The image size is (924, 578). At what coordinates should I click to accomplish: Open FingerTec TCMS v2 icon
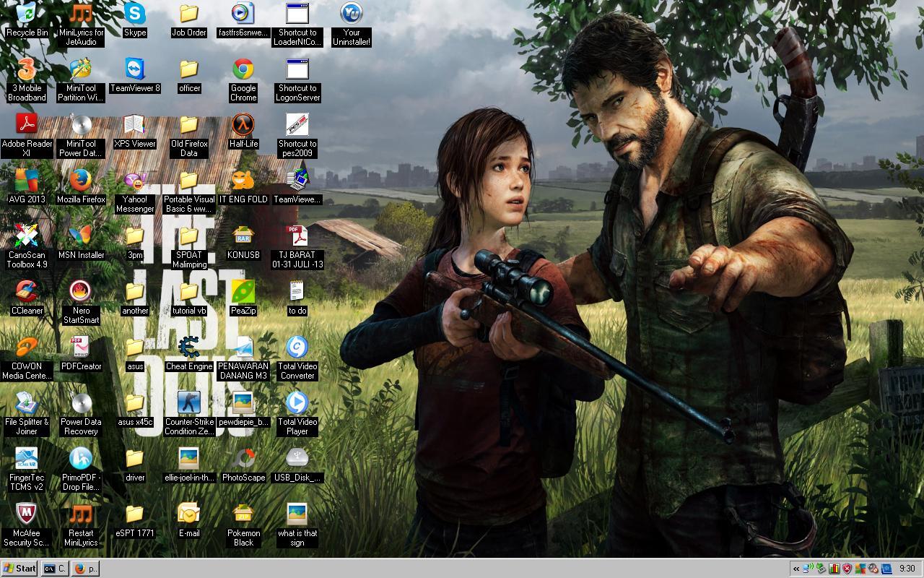click(x=27, y=458)
